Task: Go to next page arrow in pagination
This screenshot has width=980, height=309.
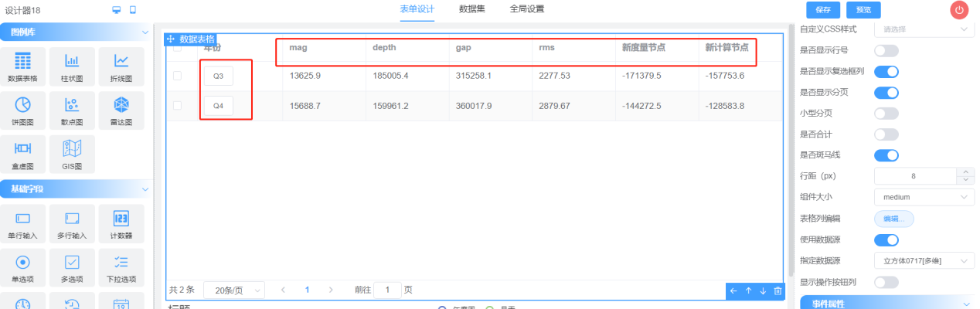Action: pyautogui.click(x=331, y=290)
